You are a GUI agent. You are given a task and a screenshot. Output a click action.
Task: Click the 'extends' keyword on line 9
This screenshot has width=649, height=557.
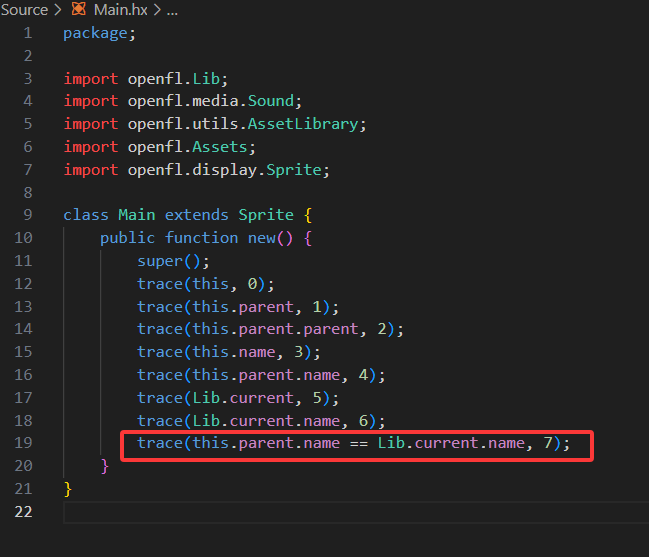(197, 215)
